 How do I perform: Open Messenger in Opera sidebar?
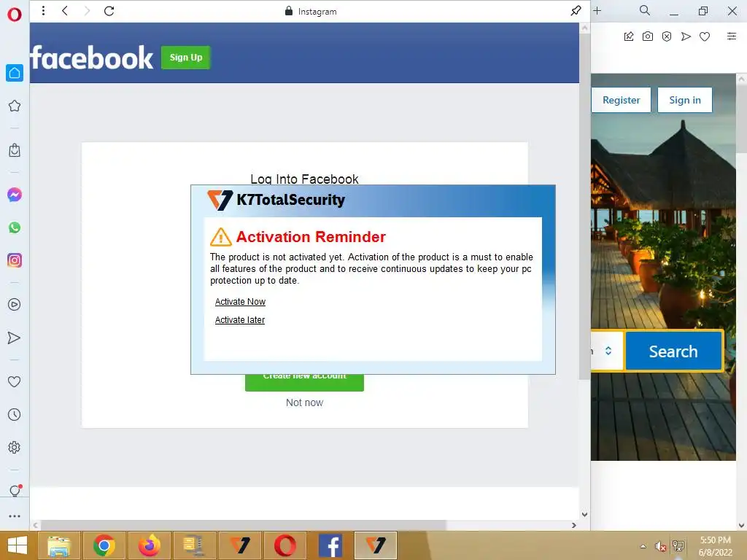(x=15, y=195)
